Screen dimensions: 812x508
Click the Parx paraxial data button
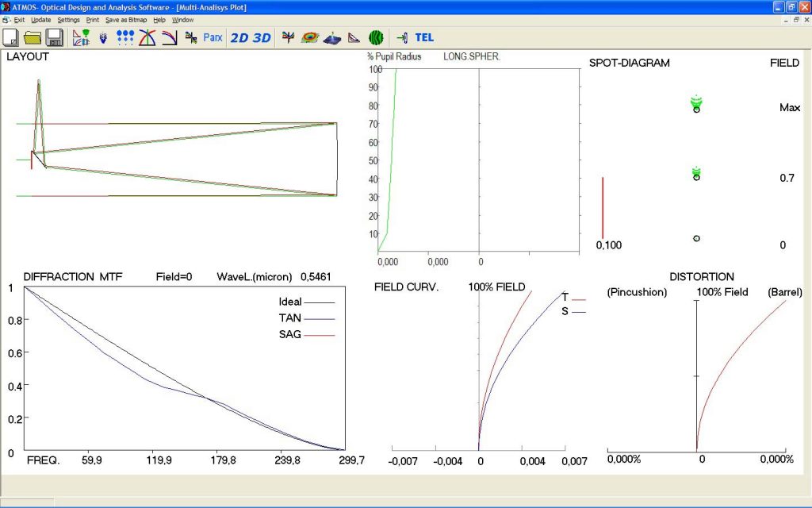point(213,37)
